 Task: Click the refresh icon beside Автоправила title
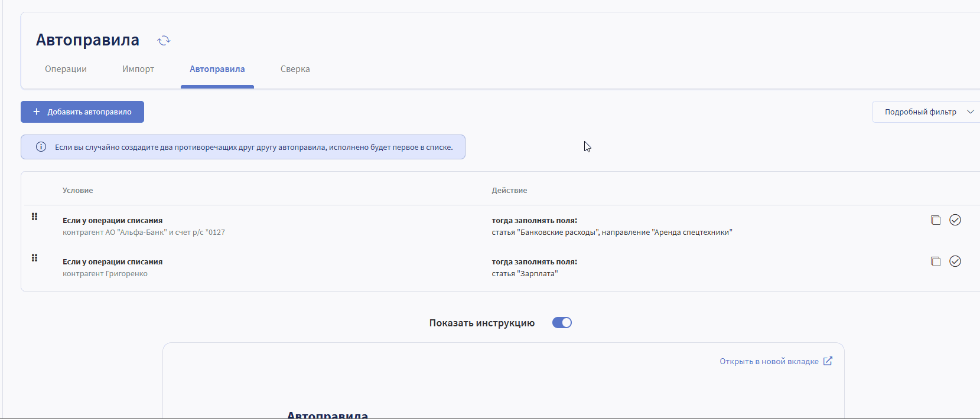[x=164, y=40]
